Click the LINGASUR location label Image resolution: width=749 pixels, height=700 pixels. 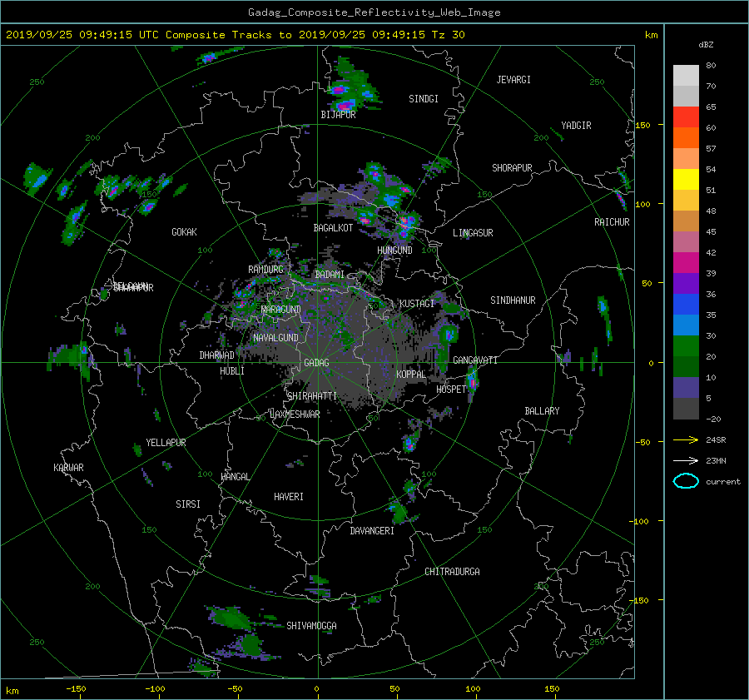pyautogui.click(x=473, y=233)
